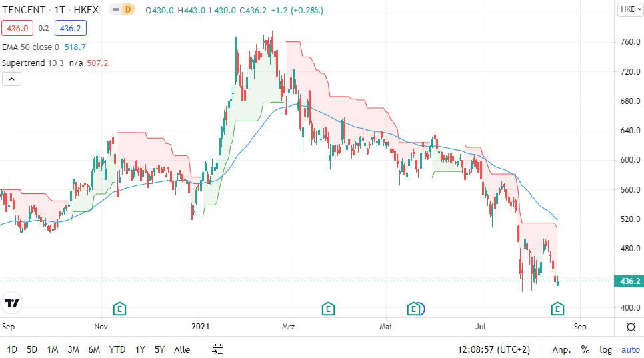
Task: Select the Supertrend 10 3 indicator legend
Action: tap(33, 63)
